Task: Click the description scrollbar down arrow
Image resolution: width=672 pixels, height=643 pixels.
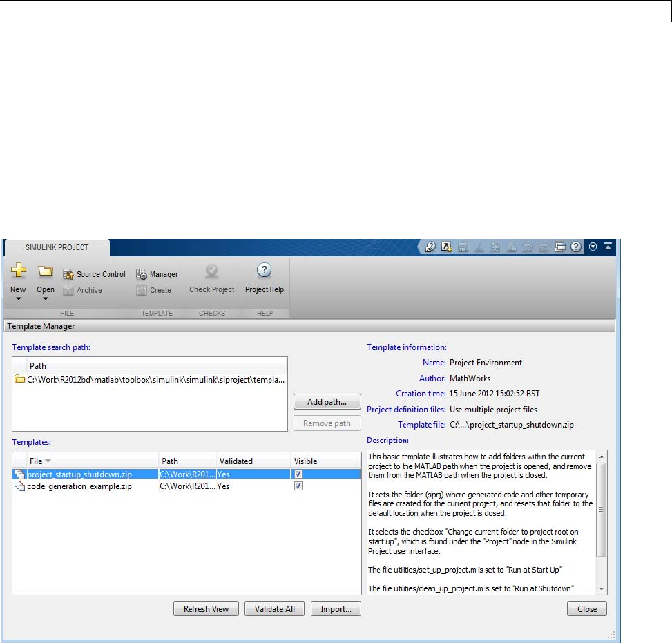Action: coord(602,589)
